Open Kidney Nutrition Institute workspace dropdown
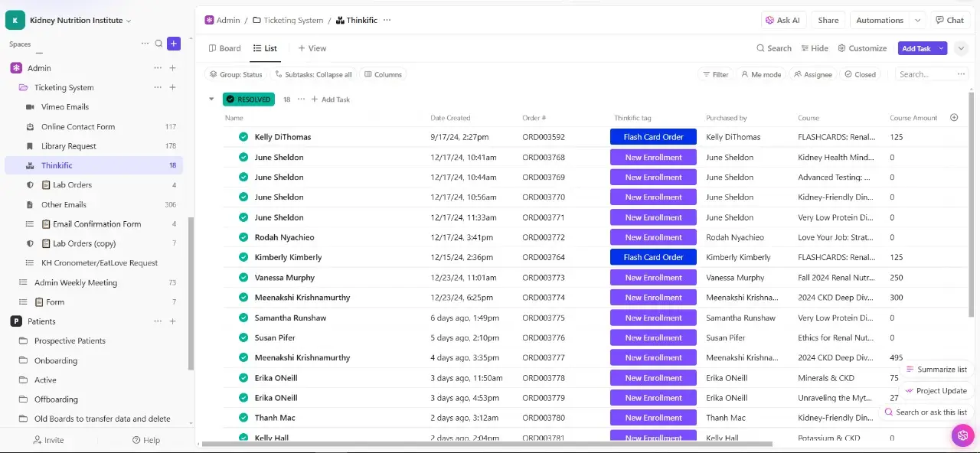The width and height of the screenshot is (980, 453). (80, 21)
